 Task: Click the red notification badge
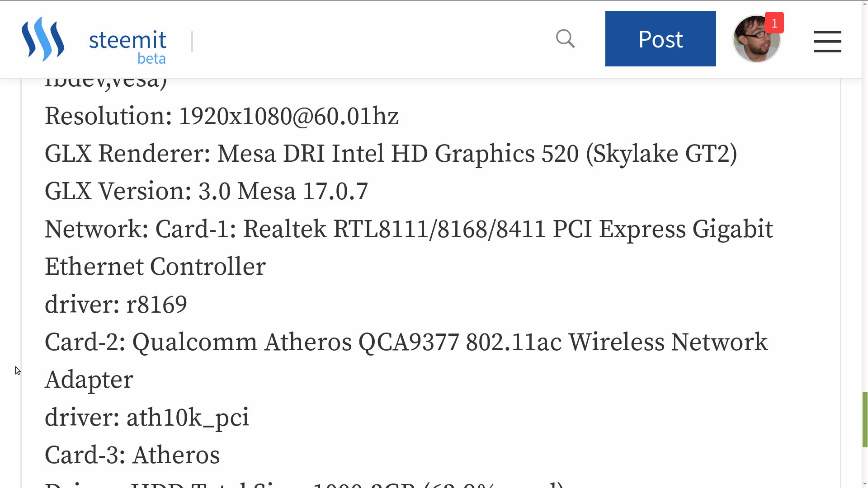pyautogui.click(x=774, y=23)
